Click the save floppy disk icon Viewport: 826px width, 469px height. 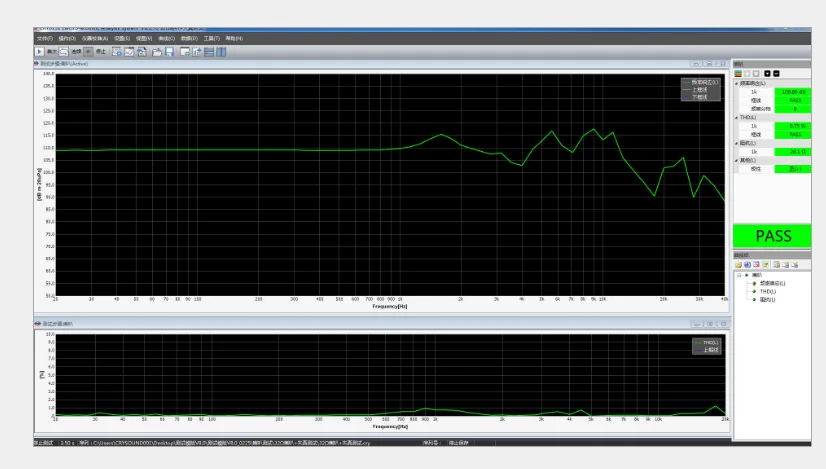[x=170, y=51]
